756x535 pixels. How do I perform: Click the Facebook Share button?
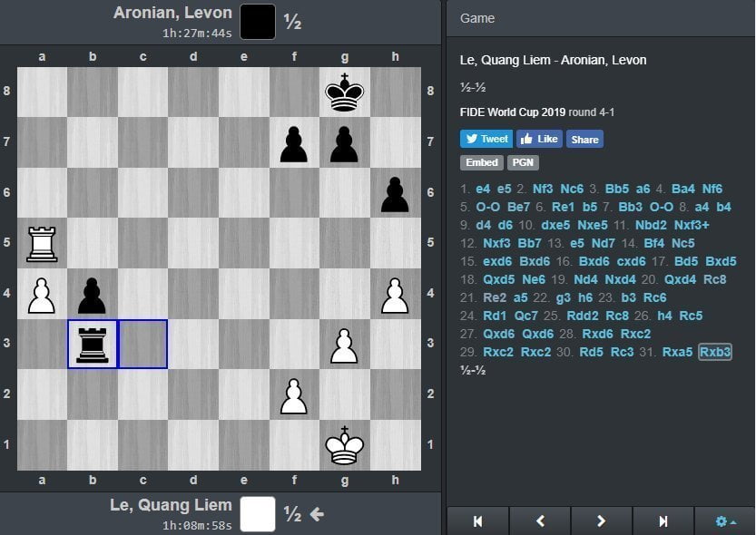point(584,139)
